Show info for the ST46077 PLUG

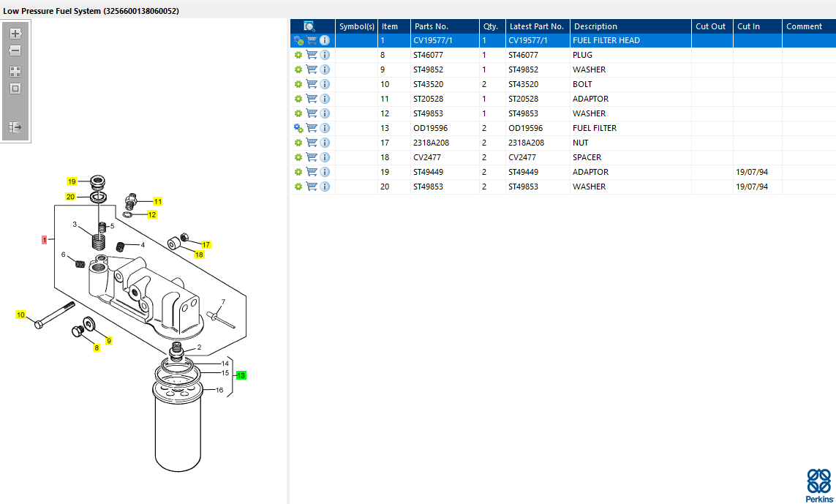pos(325,55)
